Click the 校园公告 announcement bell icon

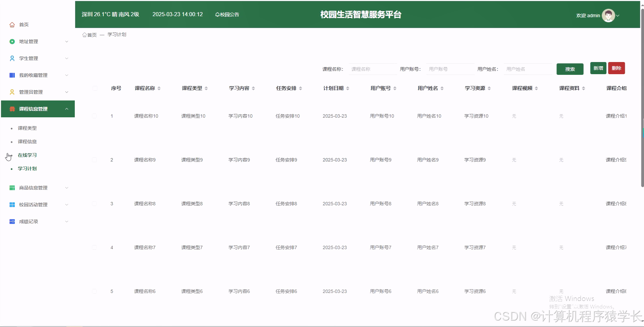(218, 14)
